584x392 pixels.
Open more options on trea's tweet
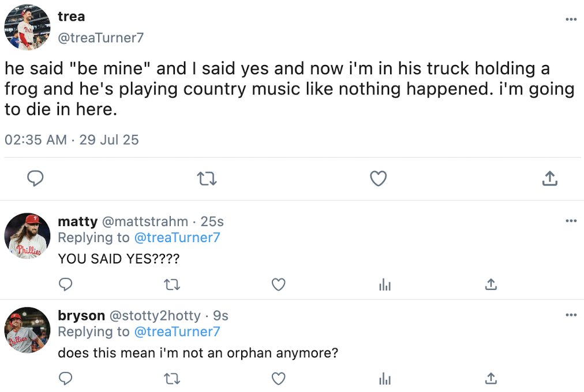[x=571, y=20]
